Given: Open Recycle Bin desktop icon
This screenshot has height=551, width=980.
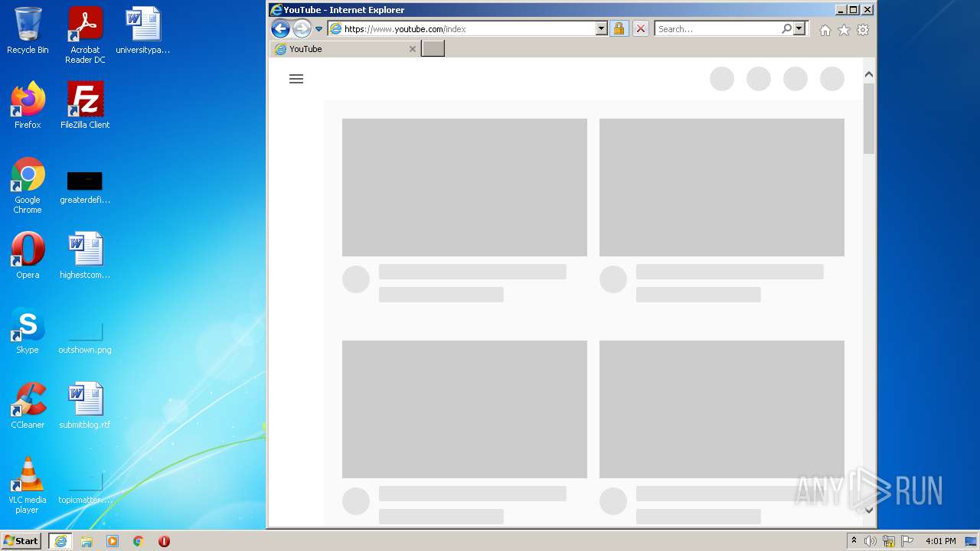Looking at the screenshot, I should click(x=28, y=31).
